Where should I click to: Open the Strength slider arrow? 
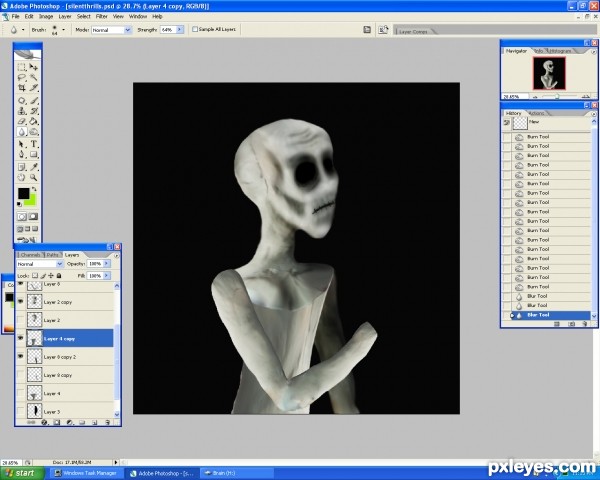point(179,29)
